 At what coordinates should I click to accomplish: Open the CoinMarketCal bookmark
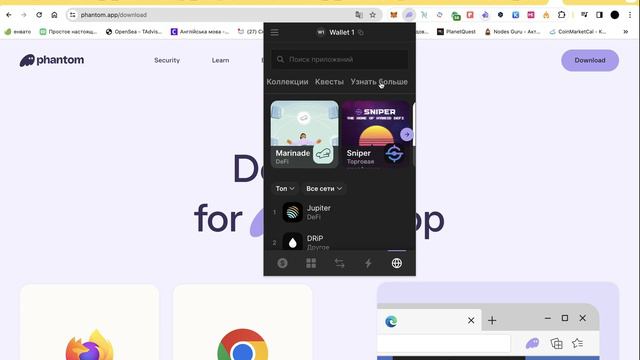(578, 31)
